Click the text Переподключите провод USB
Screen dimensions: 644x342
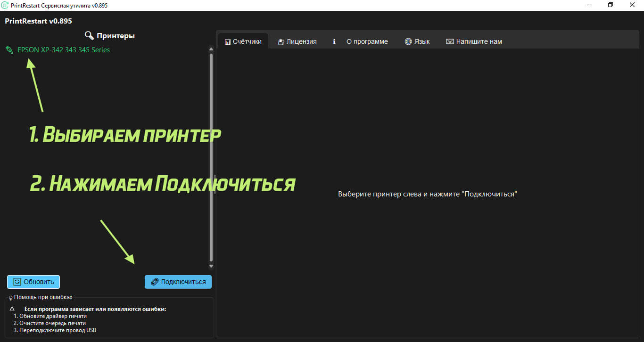pos(58,330)
